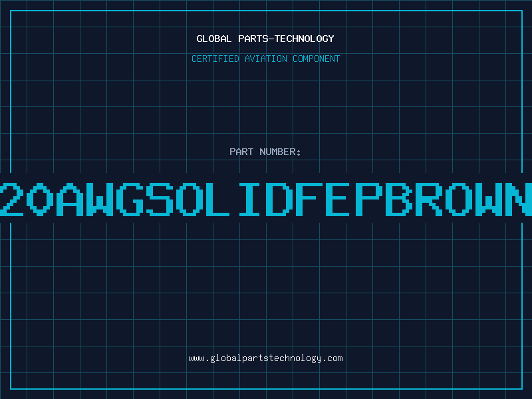
Task: Click the letter L in the part number
Action: point(218,199)
